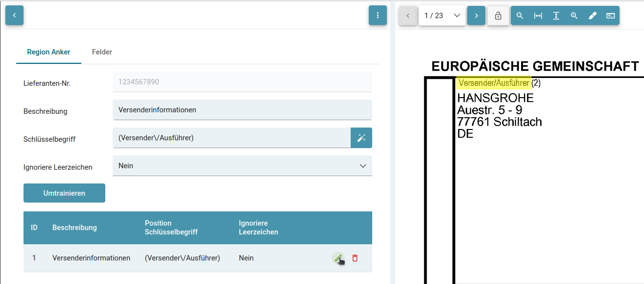
Task: Fit document to page width
Action: point(538,16)
